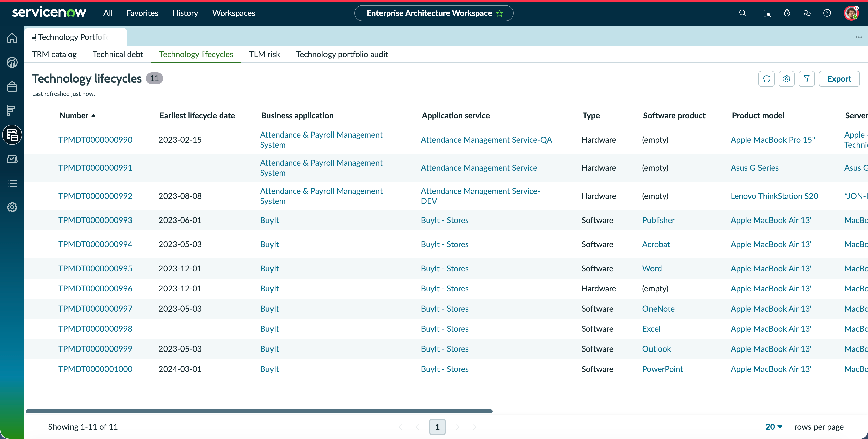This screenshot has height=439, width=868.
Task: Open record TPMDT0000001000
Action: coord(95,369)
